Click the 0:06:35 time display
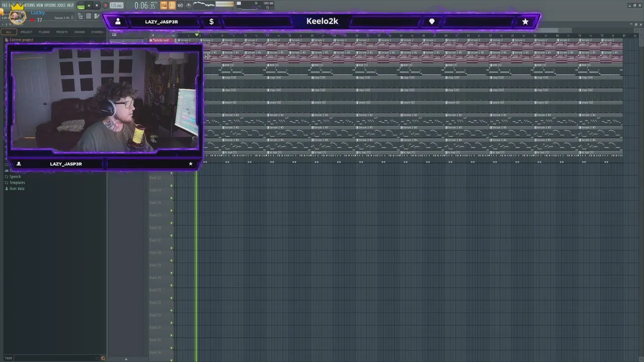This screenshot has width=644, height=362. [145, 6]
